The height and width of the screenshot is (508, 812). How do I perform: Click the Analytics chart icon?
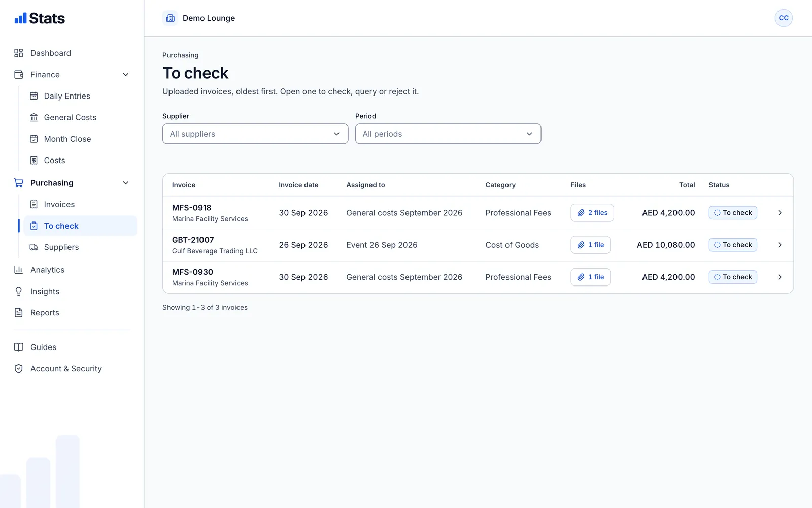19,270
